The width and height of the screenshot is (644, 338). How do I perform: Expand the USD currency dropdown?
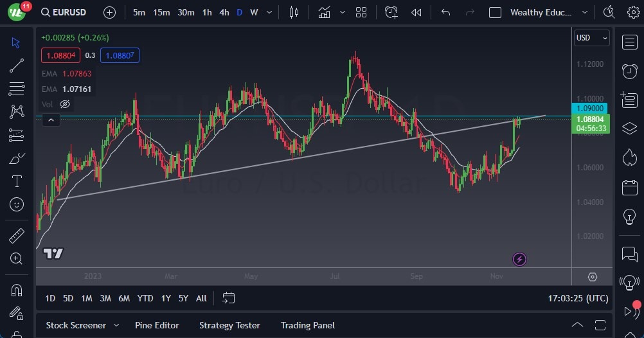591,38
